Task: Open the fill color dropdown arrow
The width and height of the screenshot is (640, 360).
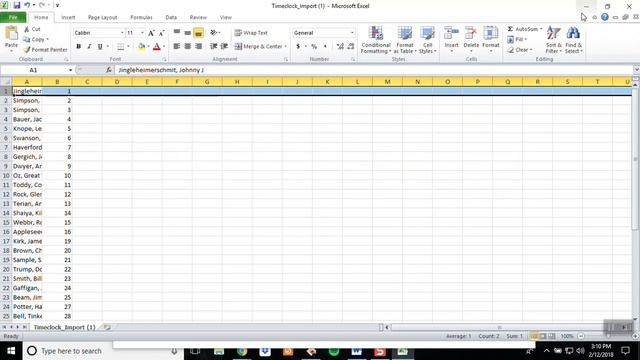Action: [148, 47]
